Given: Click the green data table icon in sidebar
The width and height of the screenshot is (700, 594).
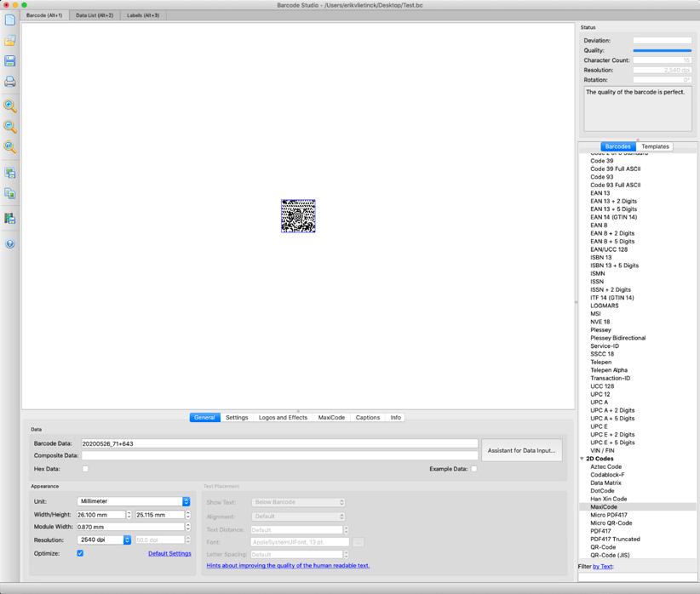Looking at the screenshot, I should coord(10,219).
